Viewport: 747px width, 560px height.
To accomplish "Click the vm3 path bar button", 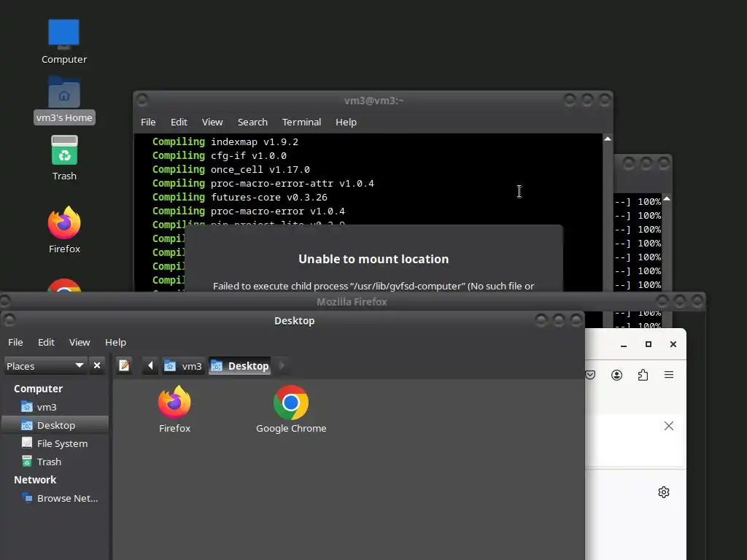I will [183, 366].
